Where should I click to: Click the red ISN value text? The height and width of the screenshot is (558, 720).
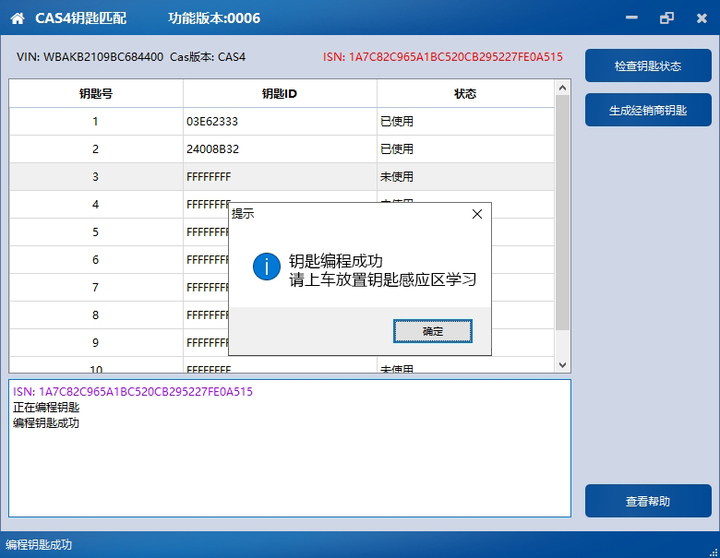pyautogui.click(x=443, y=57)
